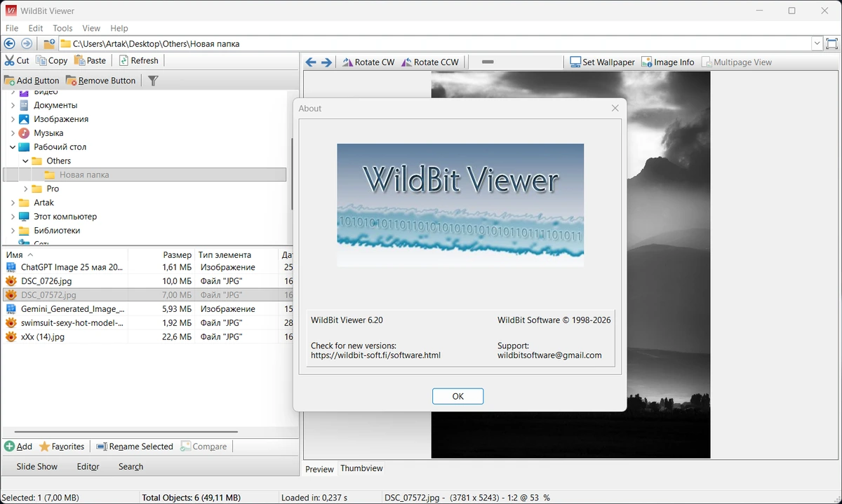The image size is (842, 504).
Task: Expand the Pro folder node
Action: [26, 189]
